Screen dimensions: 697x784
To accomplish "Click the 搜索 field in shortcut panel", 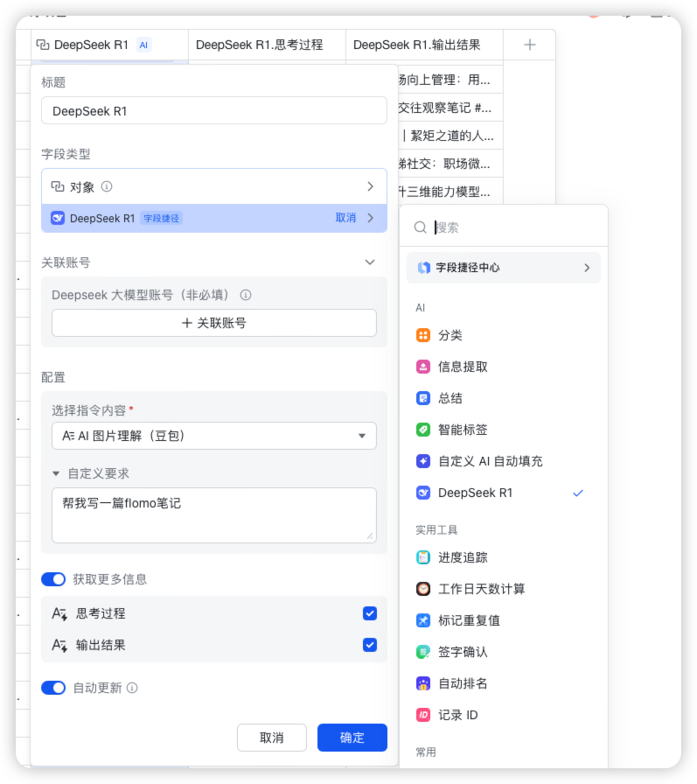I will click(x=510, y=227).
